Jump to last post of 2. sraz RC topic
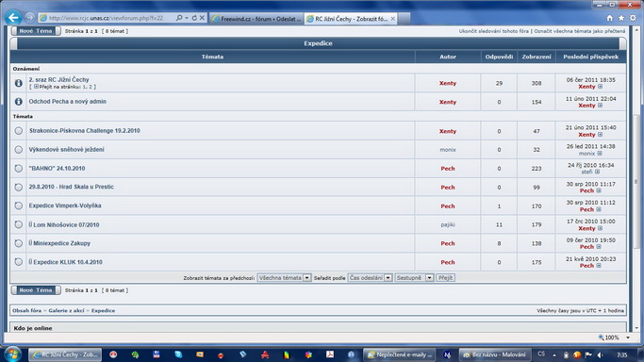This screenshot has width=644, height=362. coord(600,87)
